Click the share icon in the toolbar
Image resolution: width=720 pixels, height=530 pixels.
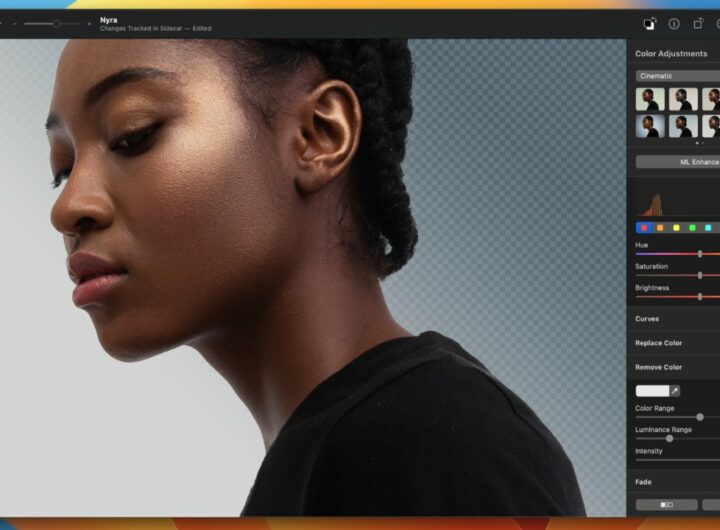tap(698, 23)
